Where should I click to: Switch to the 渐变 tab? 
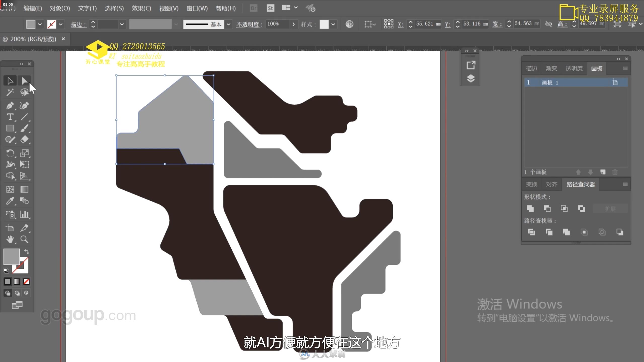point(551,68)
